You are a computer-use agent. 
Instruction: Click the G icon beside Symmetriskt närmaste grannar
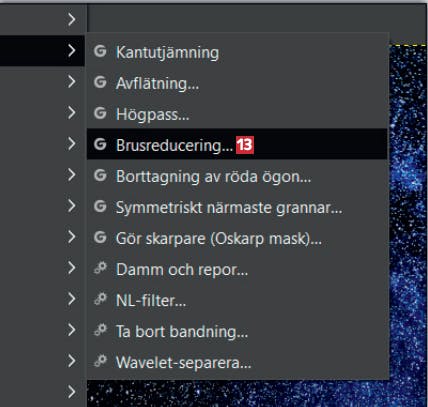tap(100, 207)
